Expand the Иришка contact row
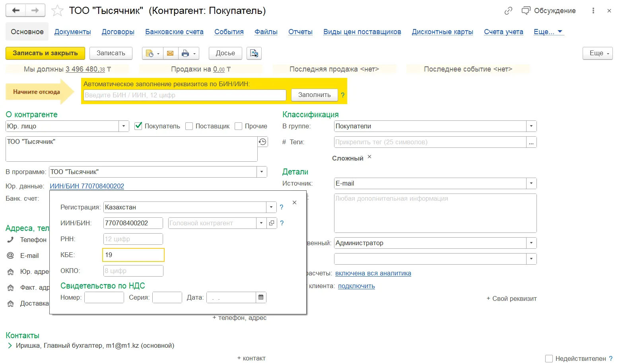 (x=10, y=346)
